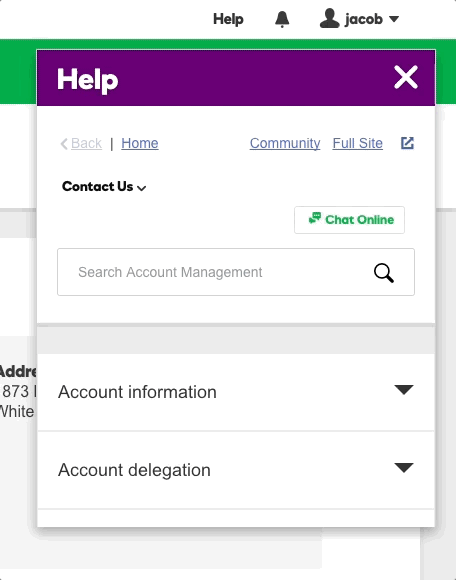Focus the Search Account Management field
This screenshot has width=456, height=580.
(236, 272)
